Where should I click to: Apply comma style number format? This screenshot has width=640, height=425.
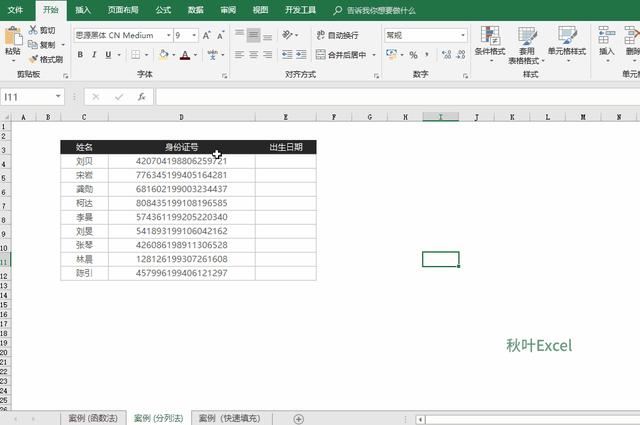click(427, 55)
